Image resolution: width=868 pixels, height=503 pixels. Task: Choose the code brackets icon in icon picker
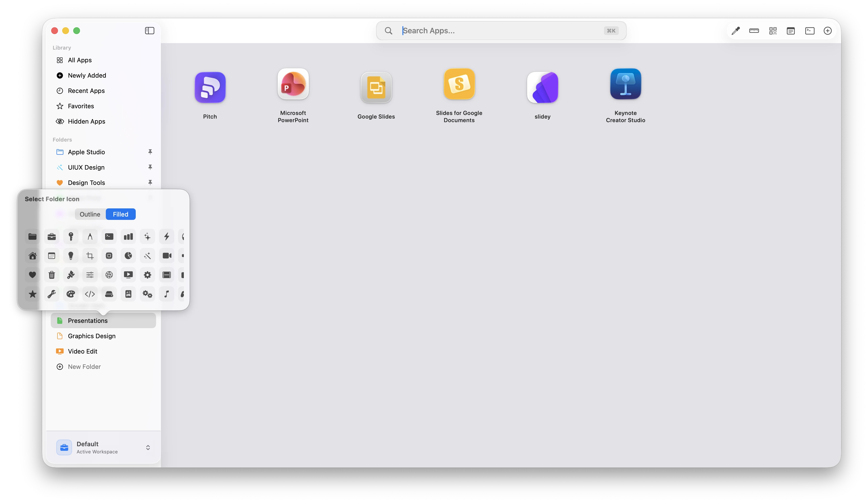(x=90, y=294)
